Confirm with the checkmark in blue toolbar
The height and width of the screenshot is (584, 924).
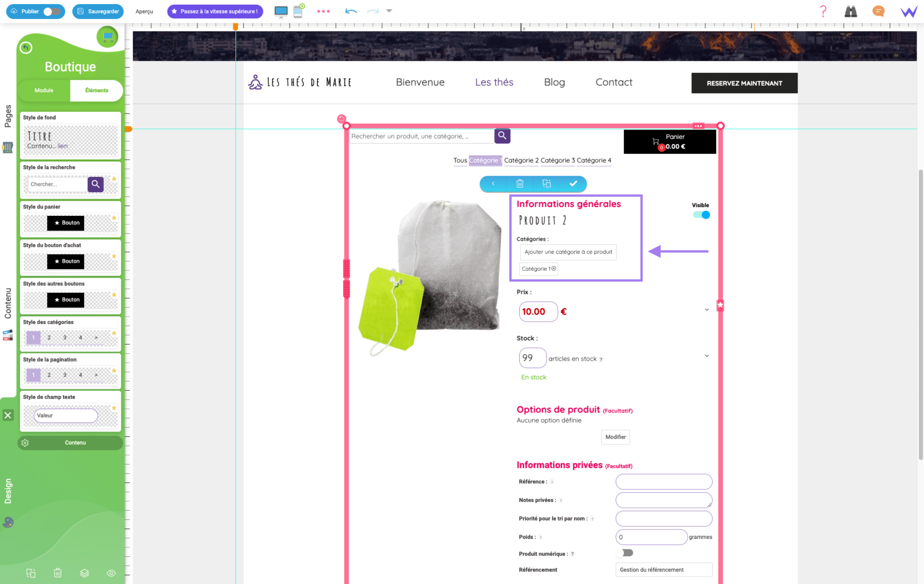point(573,184)
